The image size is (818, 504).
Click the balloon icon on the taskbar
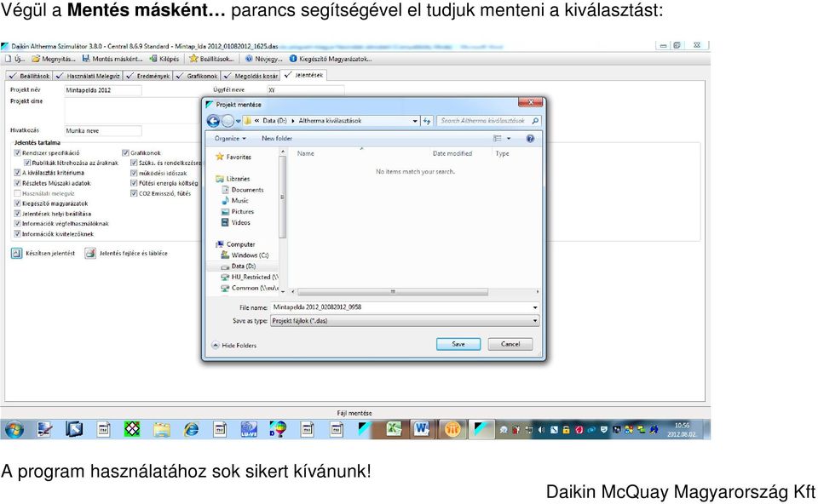click(278, 429)
